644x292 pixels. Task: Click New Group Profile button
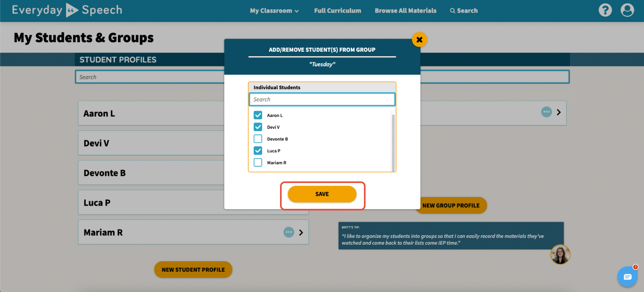tap(451, 206)
